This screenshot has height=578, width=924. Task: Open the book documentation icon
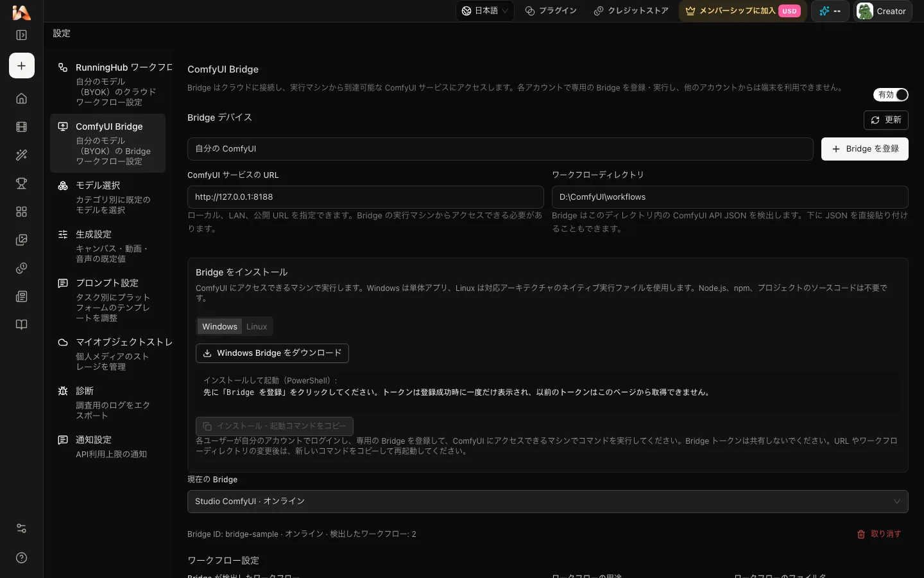click(x=21, y=324)
